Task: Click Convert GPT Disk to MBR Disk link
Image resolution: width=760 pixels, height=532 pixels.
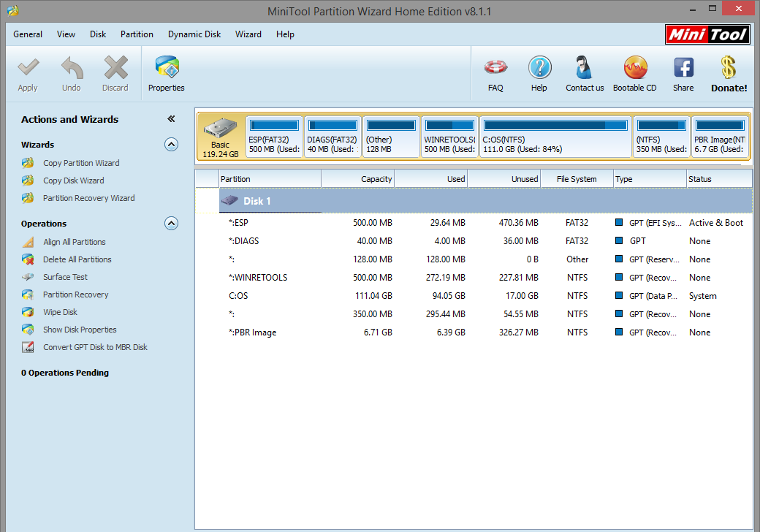Action: tap(95, 347)
